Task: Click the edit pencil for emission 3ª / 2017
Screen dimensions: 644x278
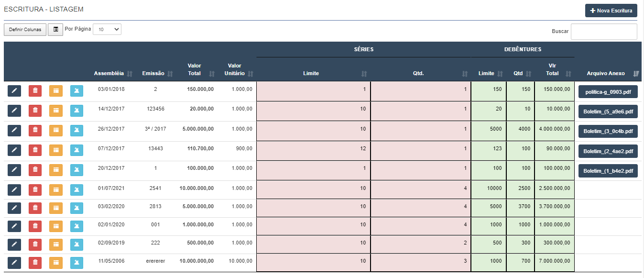Action: coord(14,131)
